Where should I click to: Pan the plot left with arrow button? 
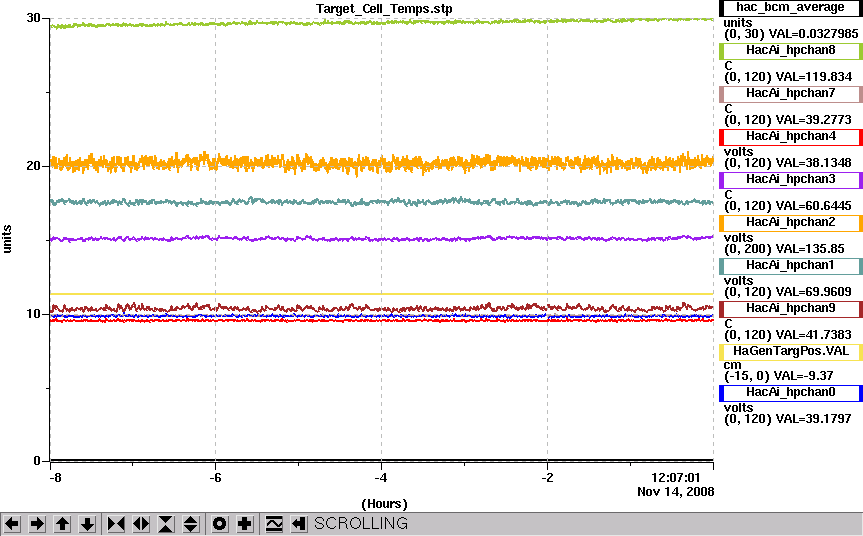point(12,523)
